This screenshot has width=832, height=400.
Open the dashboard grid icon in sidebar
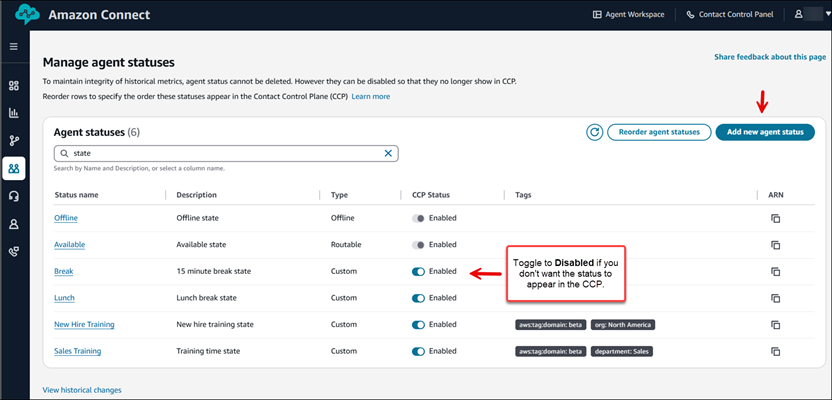14,86
